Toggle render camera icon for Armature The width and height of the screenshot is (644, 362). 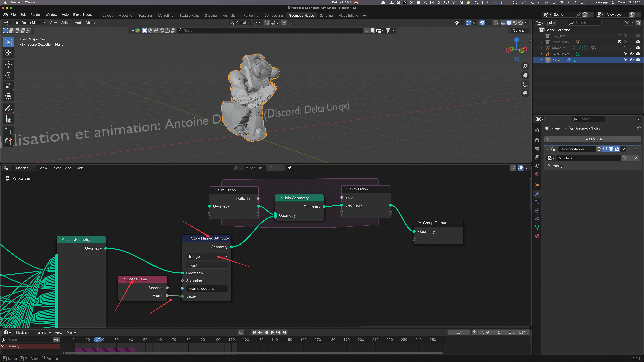638,48
